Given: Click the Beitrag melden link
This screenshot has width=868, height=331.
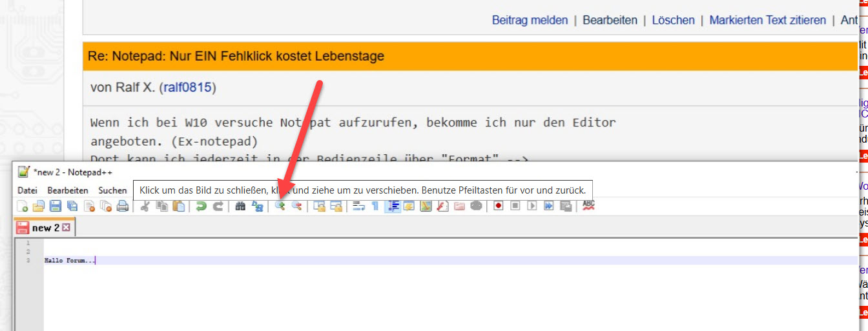Looking at the screenshot, I should [x=530, y=20].
